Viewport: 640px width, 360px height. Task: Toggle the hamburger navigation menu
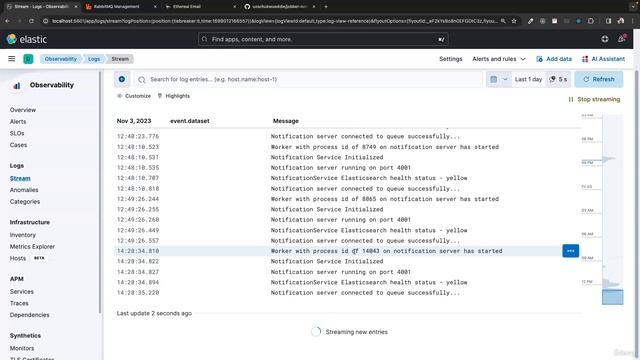coord(11,59)
